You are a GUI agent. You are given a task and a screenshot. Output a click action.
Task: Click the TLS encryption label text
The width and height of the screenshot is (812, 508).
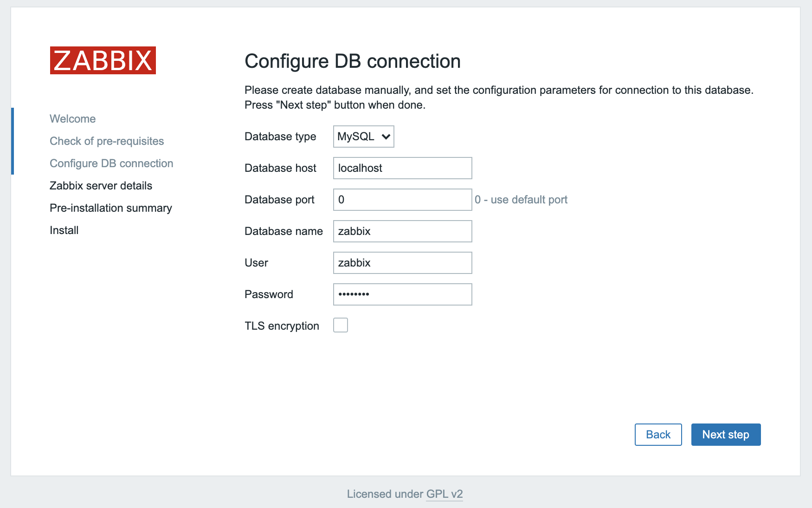[282, 326]
